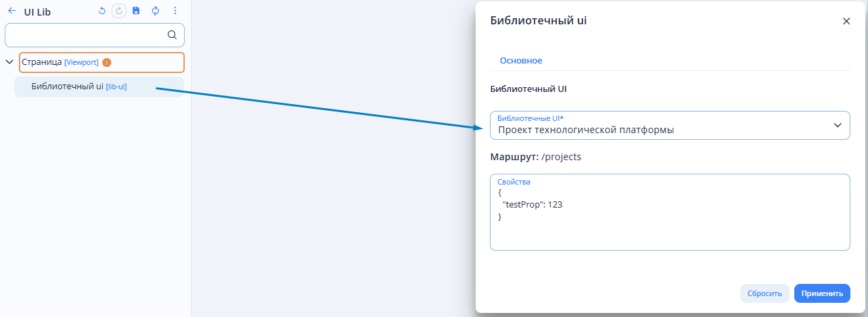This screenshot has height=317, width=868.
Task: Click the UI Lib panel title
Action: [x=37, y=11]
